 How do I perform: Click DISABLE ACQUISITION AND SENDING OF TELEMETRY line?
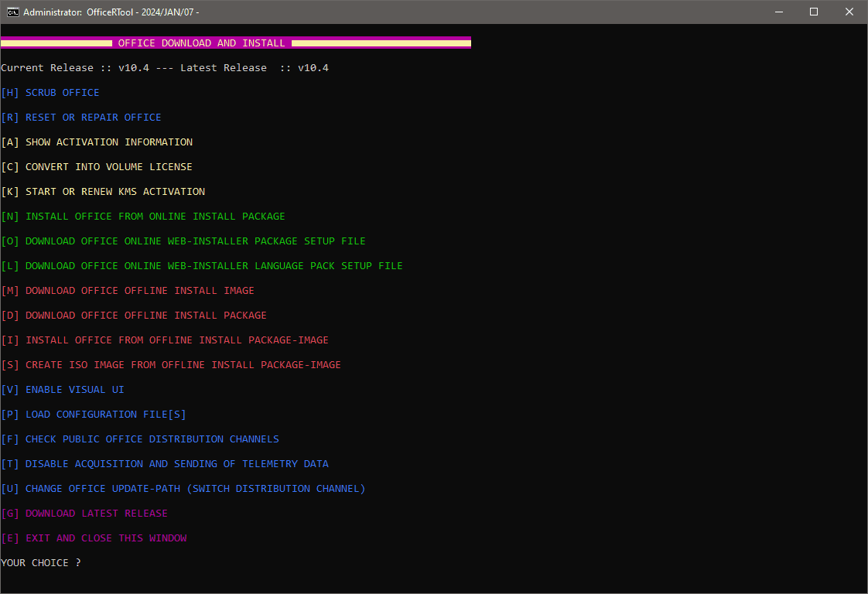pos(165,464)
